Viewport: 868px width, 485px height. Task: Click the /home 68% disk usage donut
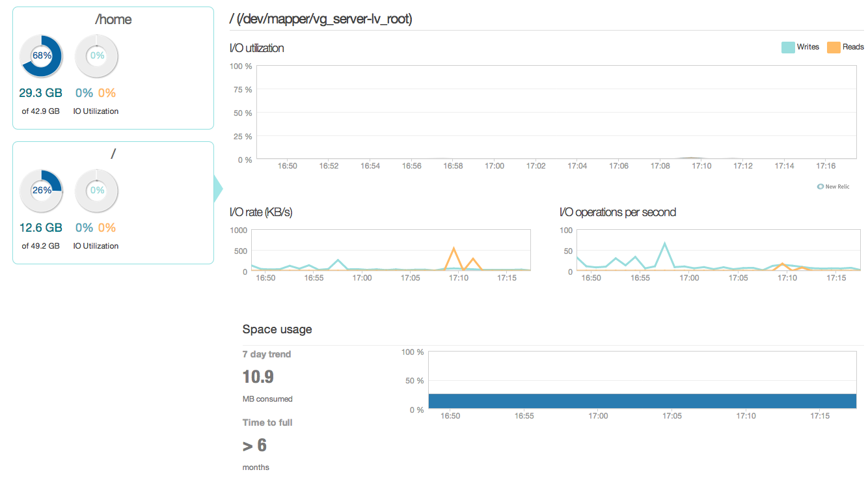tap(42, 56)
